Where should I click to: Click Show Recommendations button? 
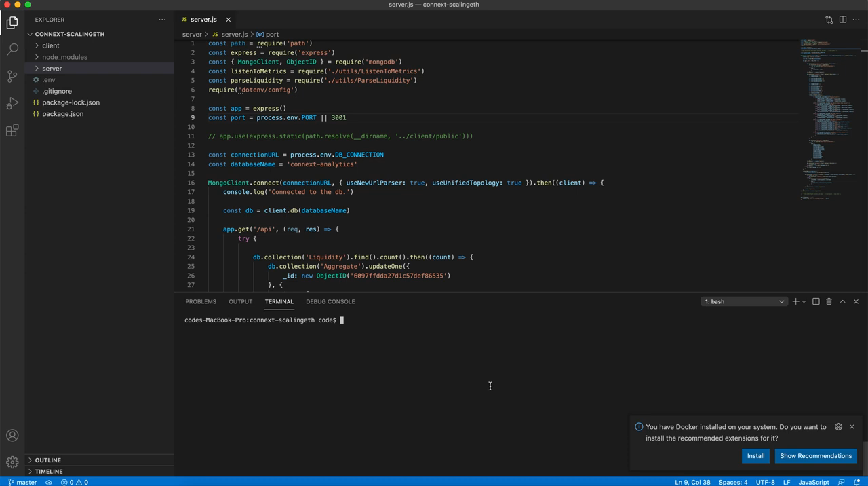pos(816,456)
